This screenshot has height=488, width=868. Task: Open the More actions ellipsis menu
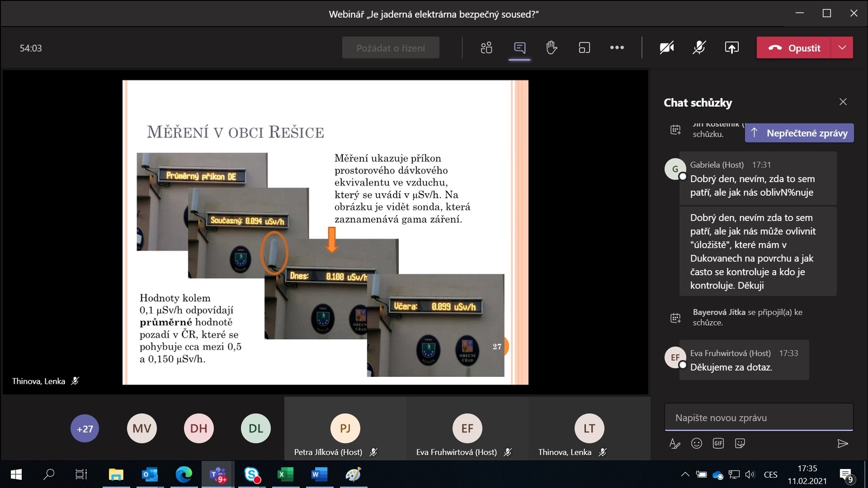click(617, 48)
